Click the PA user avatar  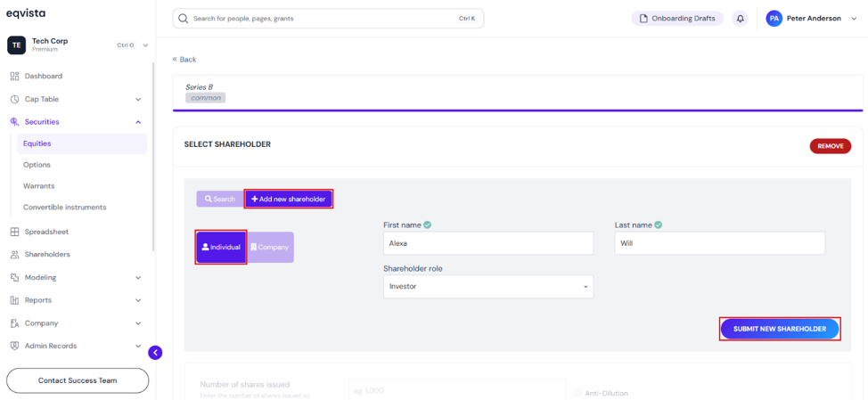(774, 18)
